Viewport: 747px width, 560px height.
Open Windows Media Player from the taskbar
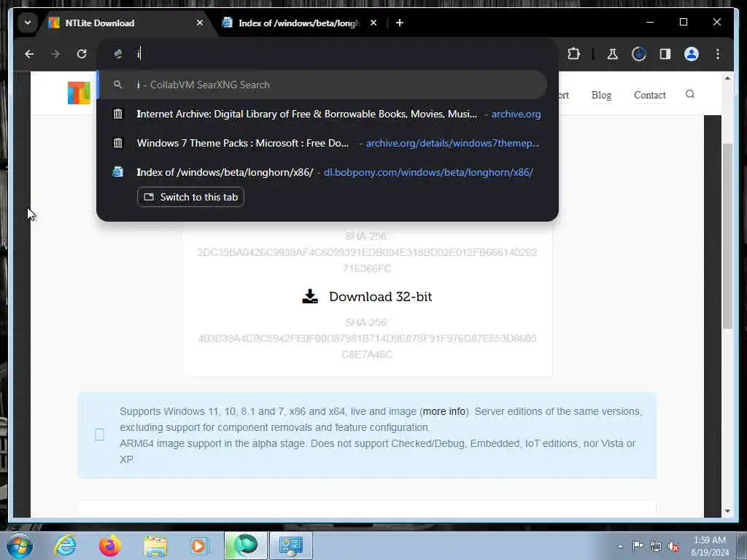coord(200,545)
